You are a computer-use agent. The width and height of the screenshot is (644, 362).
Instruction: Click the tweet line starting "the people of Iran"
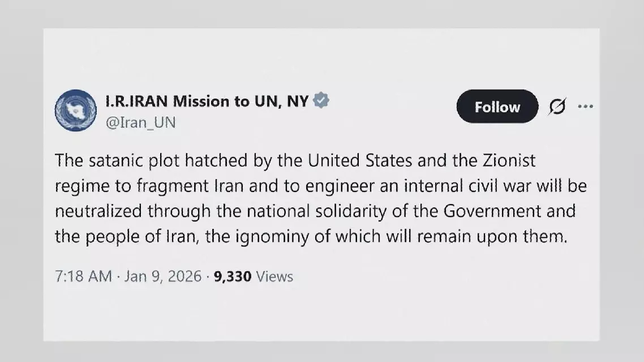tap(311, 237)
